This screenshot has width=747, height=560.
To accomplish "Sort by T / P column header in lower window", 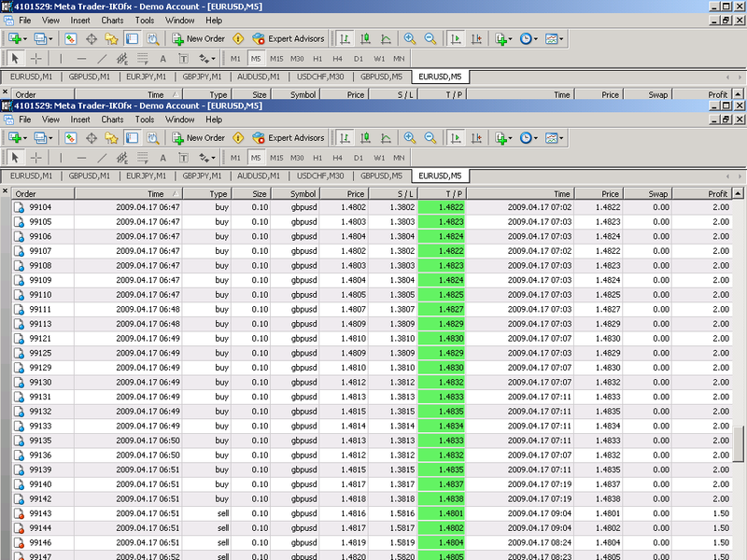I will coord(442,194).
